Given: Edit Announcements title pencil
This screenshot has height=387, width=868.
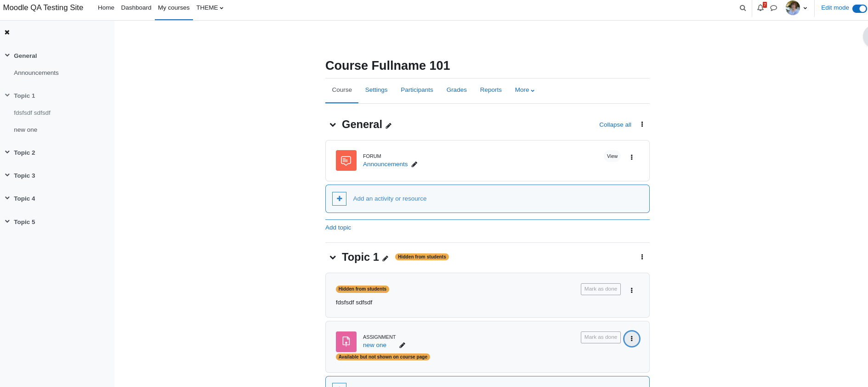Looking at the screenshot, I should (x=414, y=164).
